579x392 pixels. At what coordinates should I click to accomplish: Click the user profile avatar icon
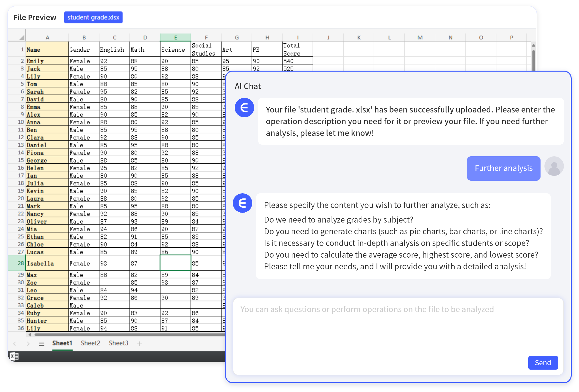(554, 166)
